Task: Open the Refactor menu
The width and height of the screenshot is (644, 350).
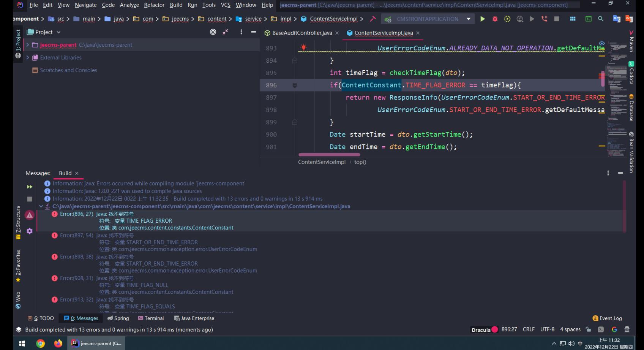Action: click(x=154, y=5)
